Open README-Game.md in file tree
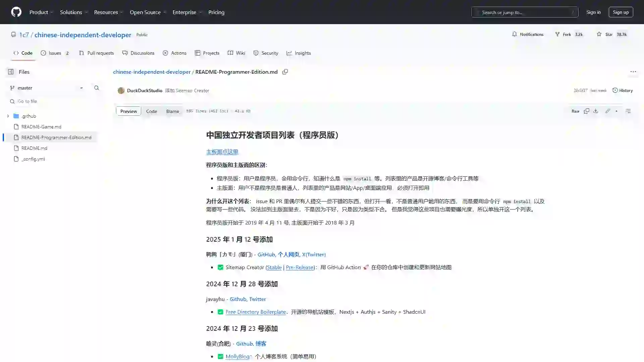Image resolution: width=644 pixels, height=362 pixels. [x=41, y=127]
